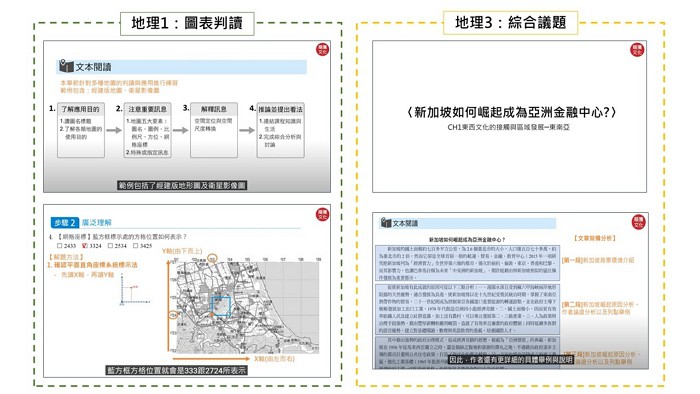Screen dimensions: 700x394
Task: Click the orange circle on map top axis
Action: point(212,258)
